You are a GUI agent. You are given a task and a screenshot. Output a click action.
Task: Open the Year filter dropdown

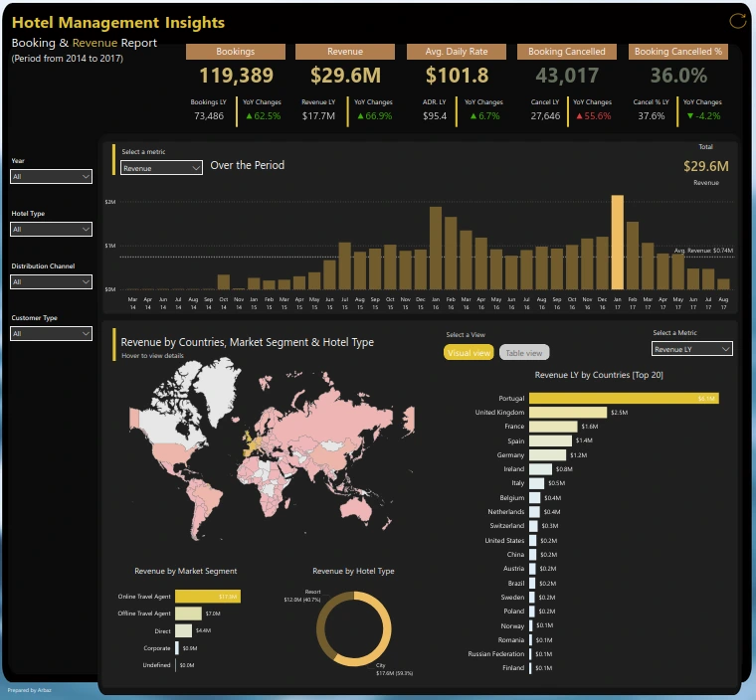tap(51, 177)
